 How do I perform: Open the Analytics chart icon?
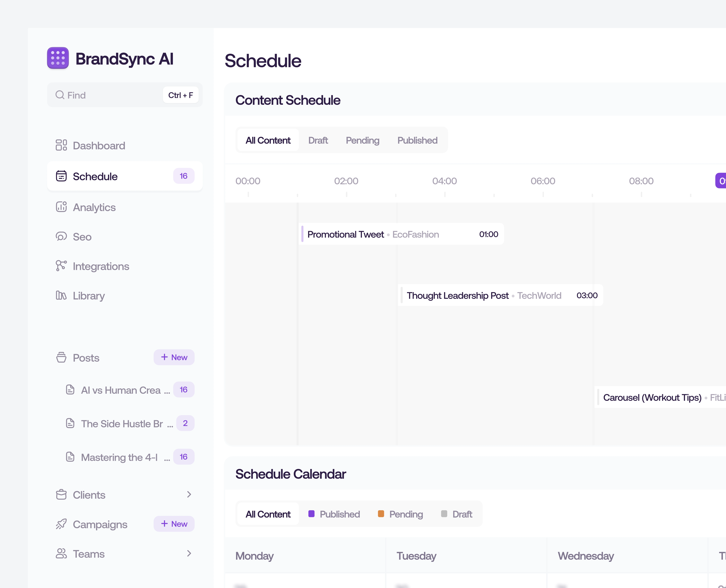coord(61,207)
